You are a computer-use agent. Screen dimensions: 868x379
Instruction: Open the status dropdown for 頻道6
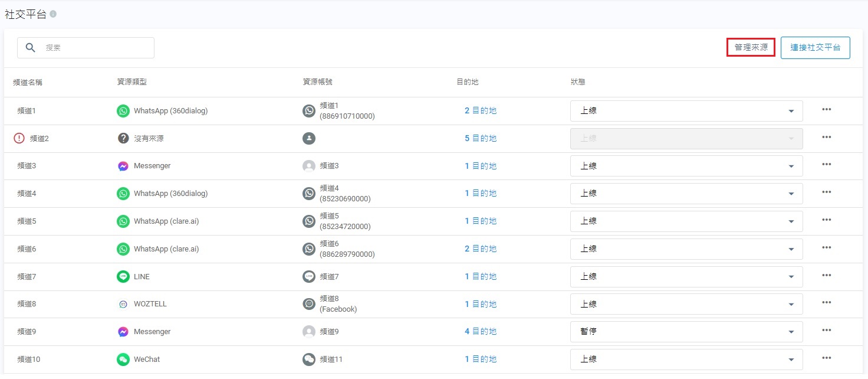click(686, 249)
